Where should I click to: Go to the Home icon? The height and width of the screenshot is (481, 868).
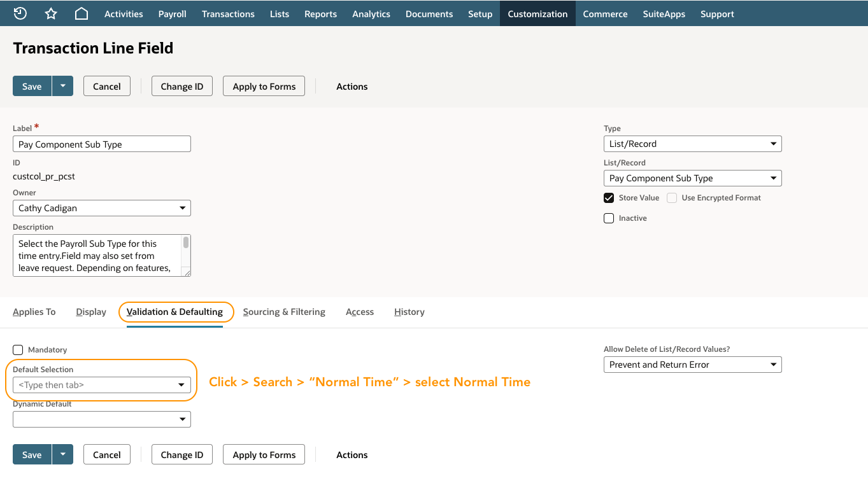[82, 13]
